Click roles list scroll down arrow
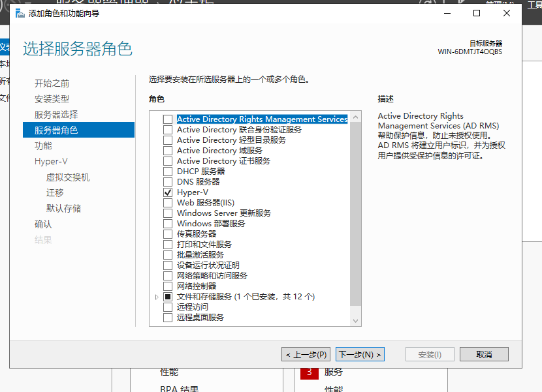 (x=355, y=321)
